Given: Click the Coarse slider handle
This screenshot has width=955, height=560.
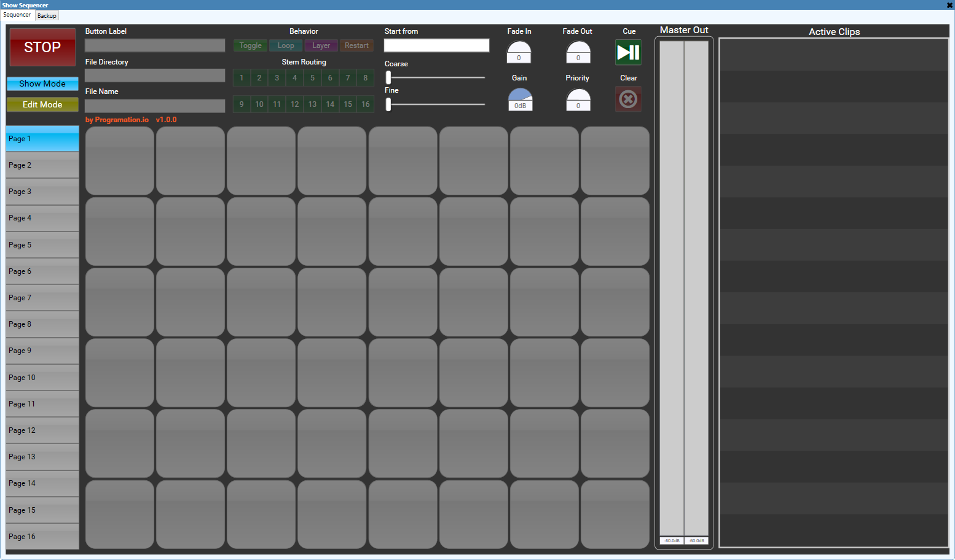Looking at the screenshot, I should pos(388,77).
